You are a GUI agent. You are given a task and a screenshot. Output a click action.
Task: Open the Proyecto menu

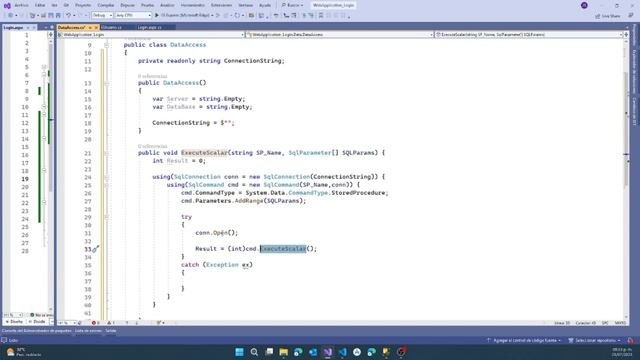83,5
